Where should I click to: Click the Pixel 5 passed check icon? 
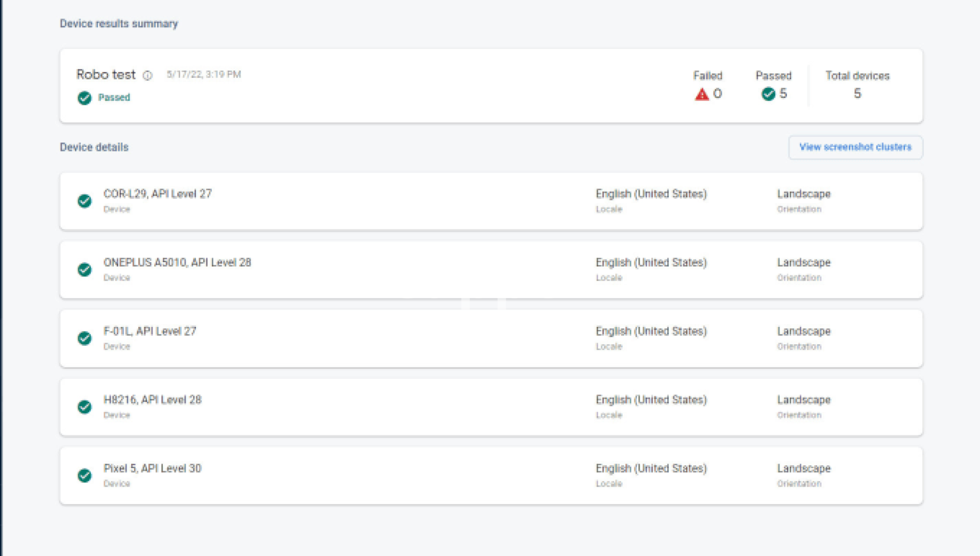point(85,475)
